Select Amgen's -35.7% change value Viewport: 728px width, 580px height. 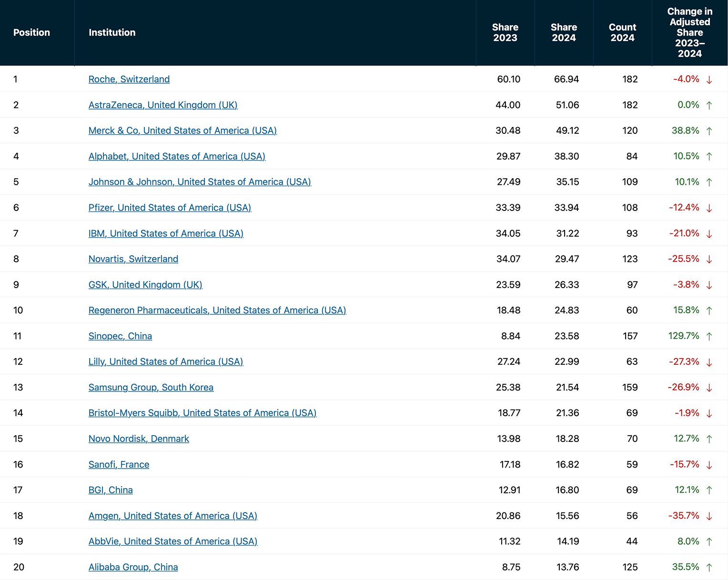pyautogui.click(x=684, y=516)
